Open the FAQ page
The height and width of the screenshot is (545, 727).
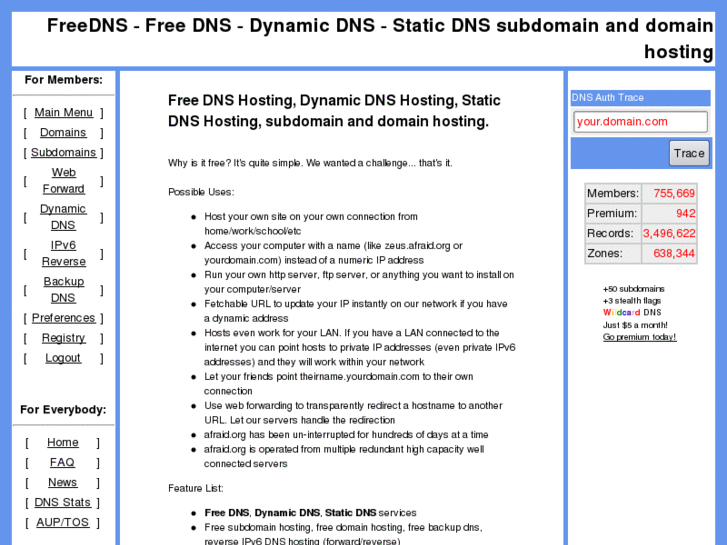pyautogui.click(x=62, y=462)
